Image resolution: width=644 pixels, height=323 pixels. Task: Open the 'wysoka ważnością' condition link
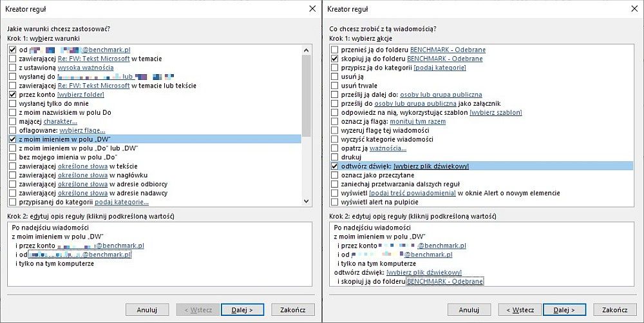point(86,68)
